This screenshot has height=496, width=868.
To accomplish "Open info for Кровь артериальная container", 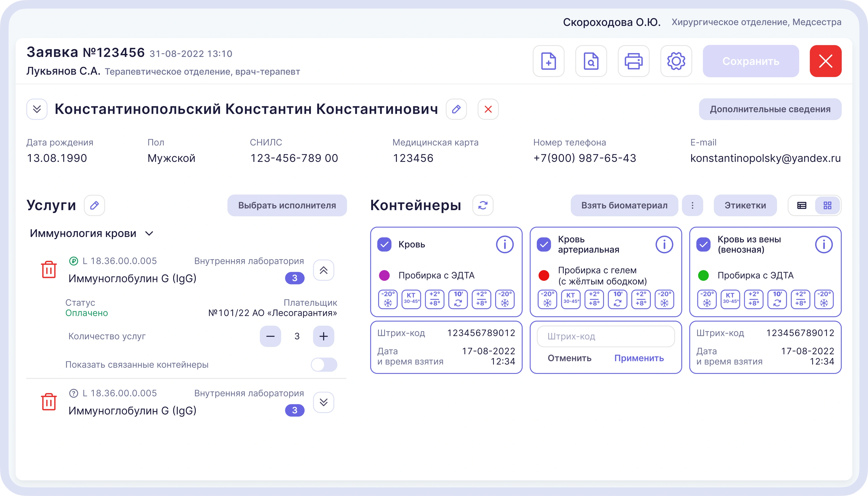I will pyautogui.click(x=664, y=245).
